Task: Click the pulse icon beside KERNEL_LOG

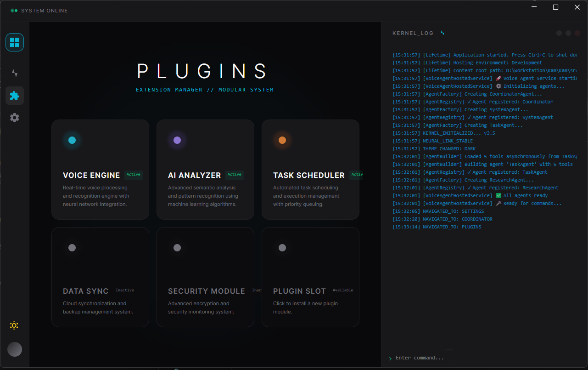Action: (x=442, y=33)
